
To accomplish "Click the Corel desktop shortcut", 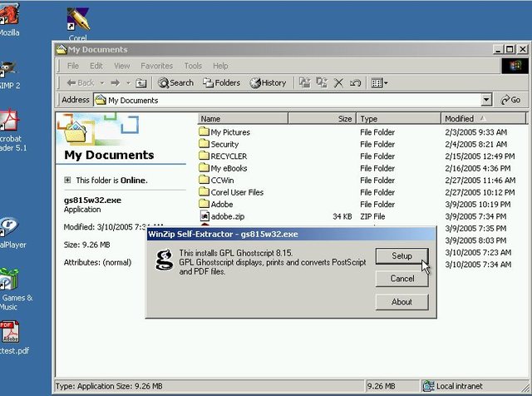I will point(77,23).
